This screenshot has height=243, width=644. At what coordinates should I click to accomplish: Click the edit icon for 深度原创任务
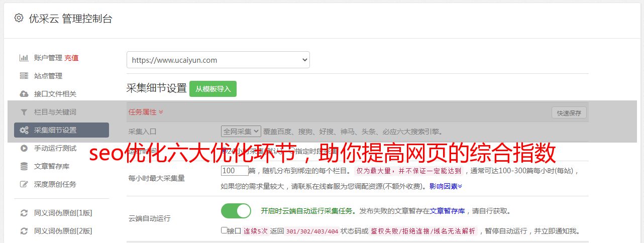pos(24,184)
